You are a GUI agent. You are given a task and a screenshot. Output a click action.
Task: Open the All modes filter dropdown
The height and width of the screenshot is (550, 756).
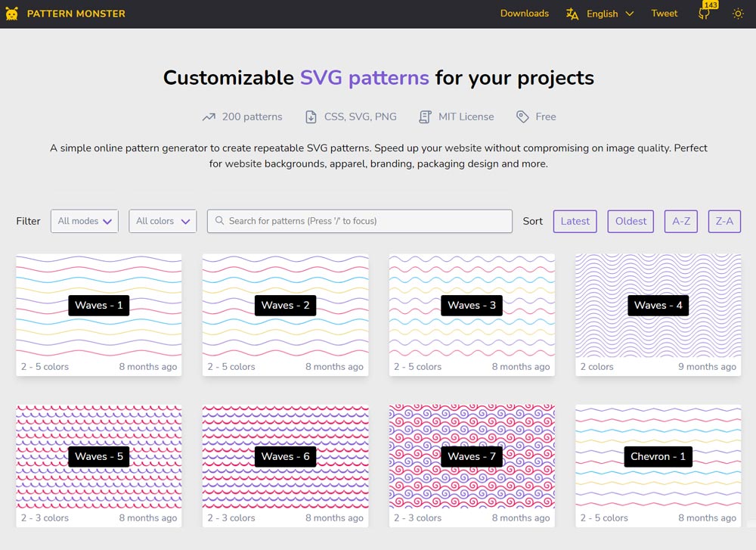(85, 221)
